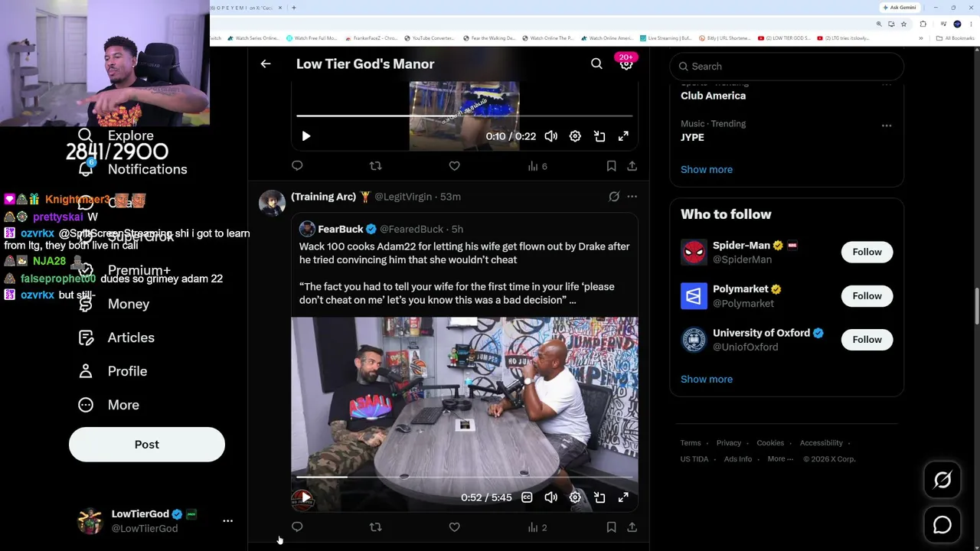Viewport: 980px width, 551px height.
Task: Open a new browser tab
Action: [294, 8]
